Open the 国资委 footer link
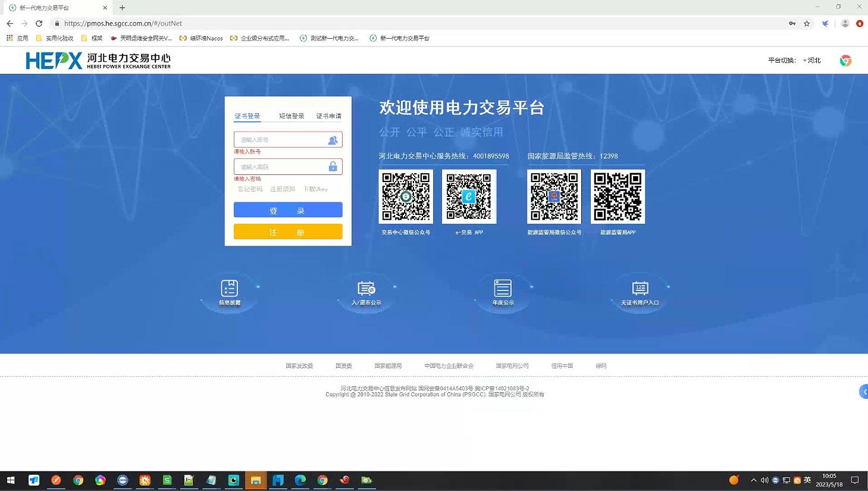This screenshot has height=491, width=868. pos(344,366)
